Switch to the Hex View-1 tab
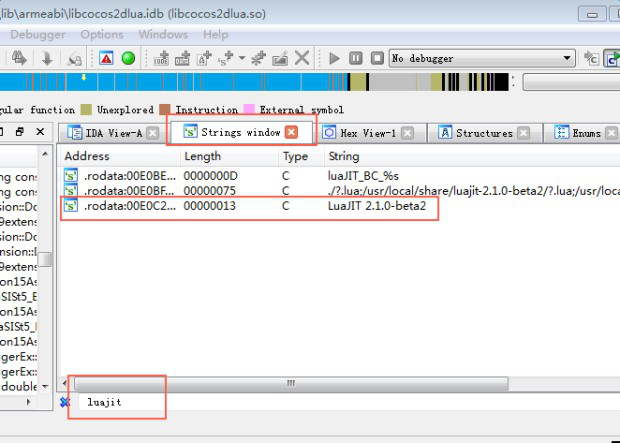 [x=368, y=133]
